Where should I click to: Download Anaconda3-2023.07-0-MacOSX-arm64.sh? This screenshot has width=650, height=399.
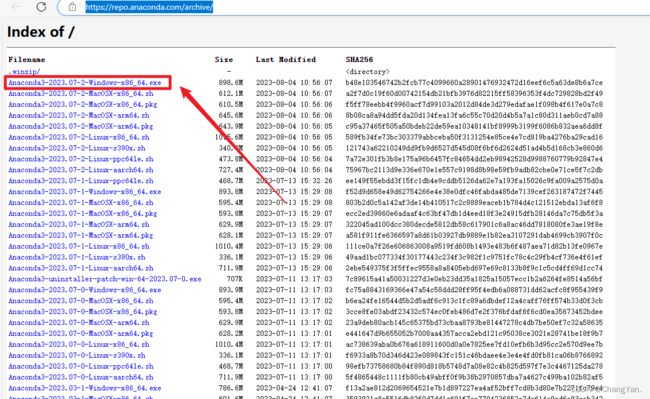click(79, 323)
